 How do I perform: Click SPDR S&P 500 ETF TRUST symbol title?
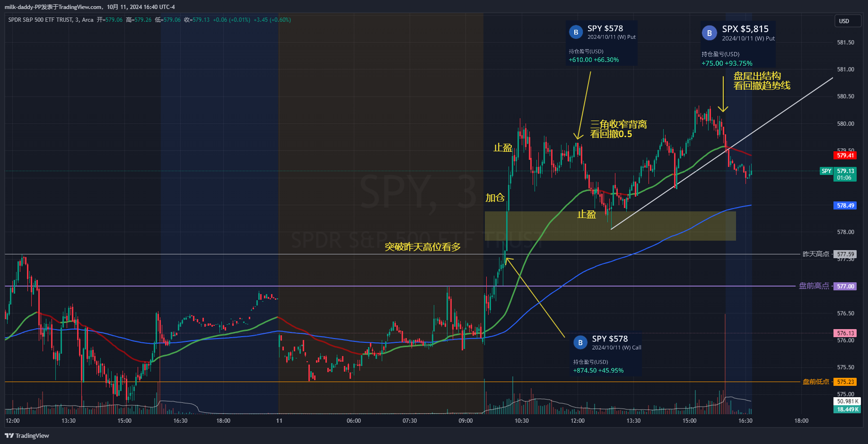click(x=40, y=20)
